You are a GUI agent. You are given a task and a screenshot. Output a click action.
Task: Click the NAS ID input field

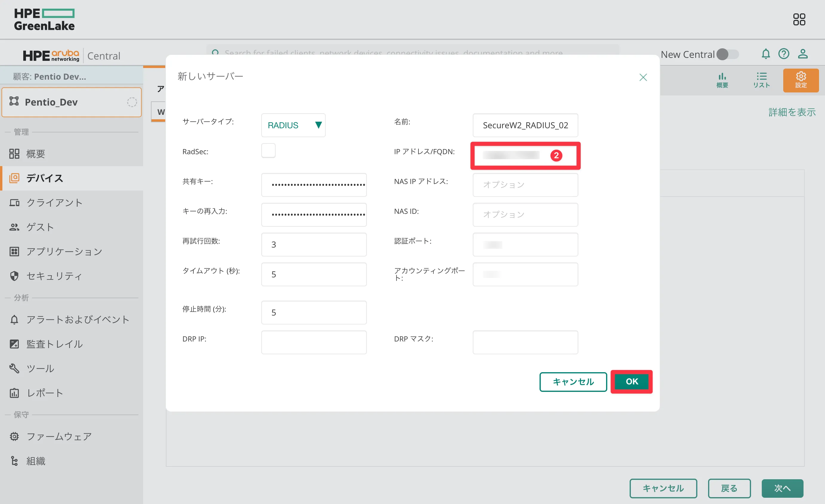(525, 215)
